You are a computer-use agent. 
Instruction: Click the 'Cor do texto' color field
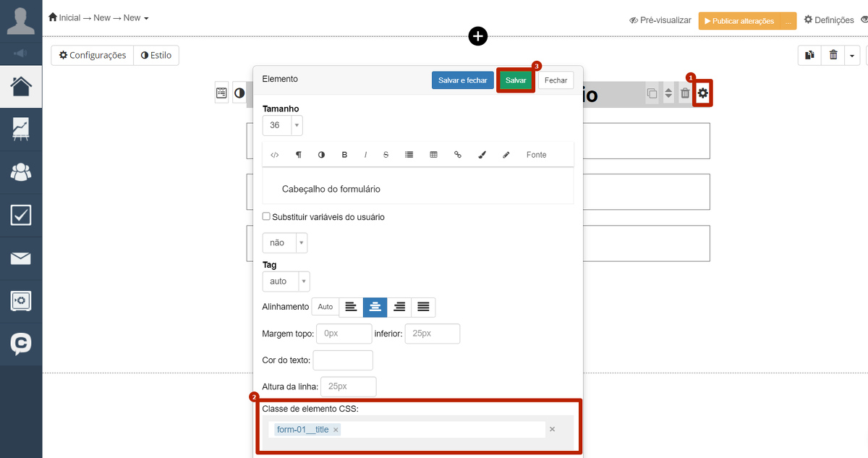[x=343, y=360]
